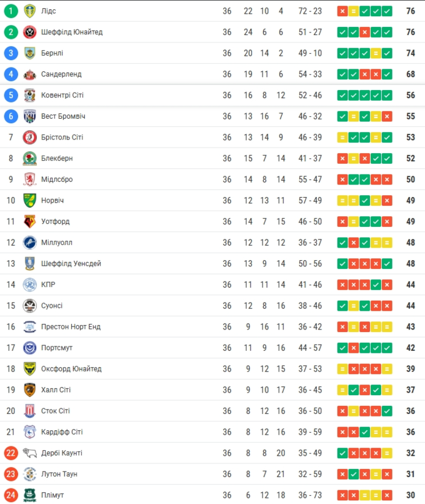Click the blue position 6 badge
425x504 pixels.
11,116
